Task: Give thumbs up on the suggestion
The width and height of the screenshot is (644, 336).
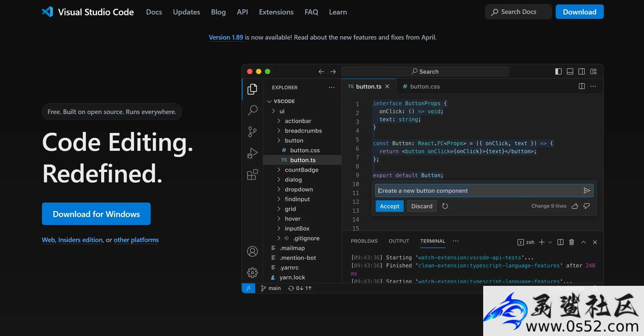Action: coord(575,206)
